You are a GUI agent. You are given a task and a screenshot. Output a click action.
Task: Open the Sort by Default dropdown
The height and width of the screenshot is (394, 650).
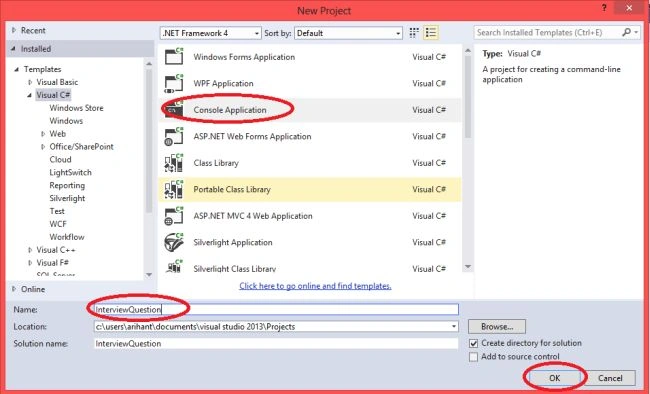click(348, 33)
